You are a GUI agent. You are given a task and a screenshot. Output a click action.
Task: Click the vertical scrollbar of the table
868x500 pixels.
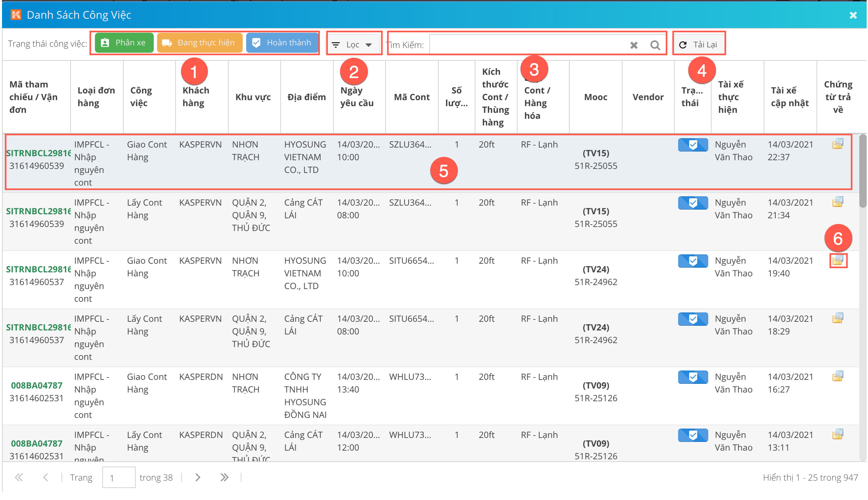pos(862,172)
